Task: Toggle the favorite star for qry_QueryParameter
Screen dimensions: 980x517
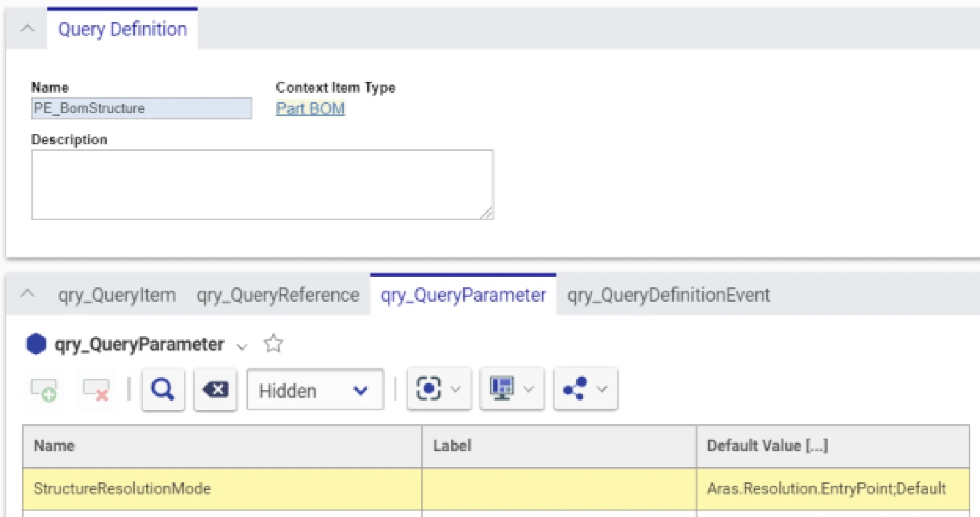Action: [273, 344]
